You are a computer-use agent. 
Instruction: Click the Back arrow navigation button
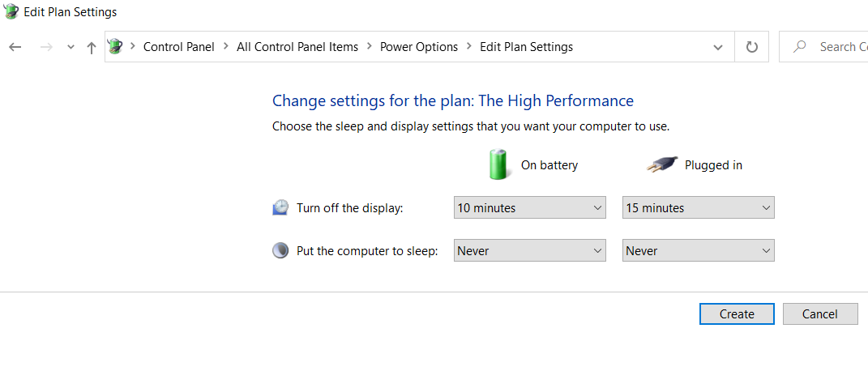tap(15, 47)
